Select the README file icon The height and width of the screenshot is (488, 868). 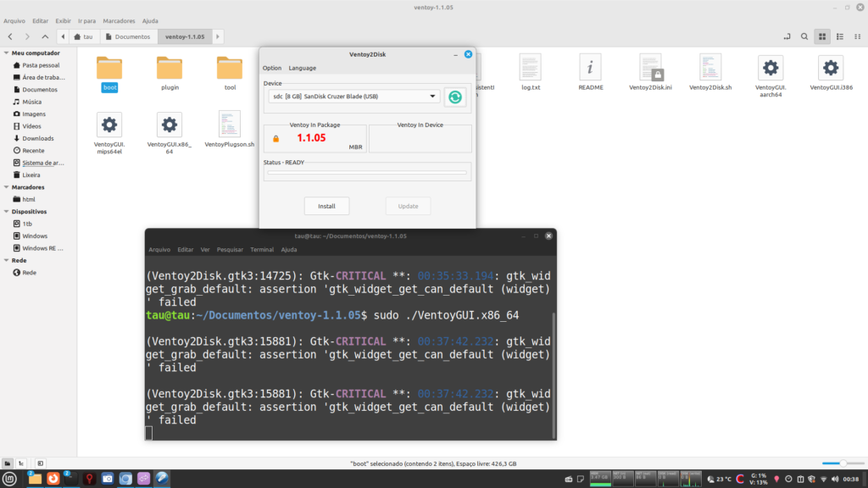[590, 68]
